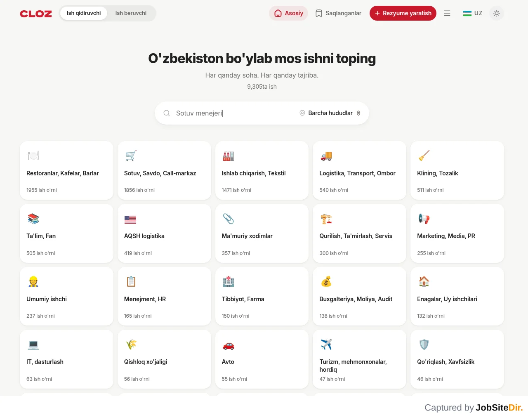Open Sotuv, Savdo, Call-markaz category
Viewport: 528px width, 420px height.
pos(164,170)
